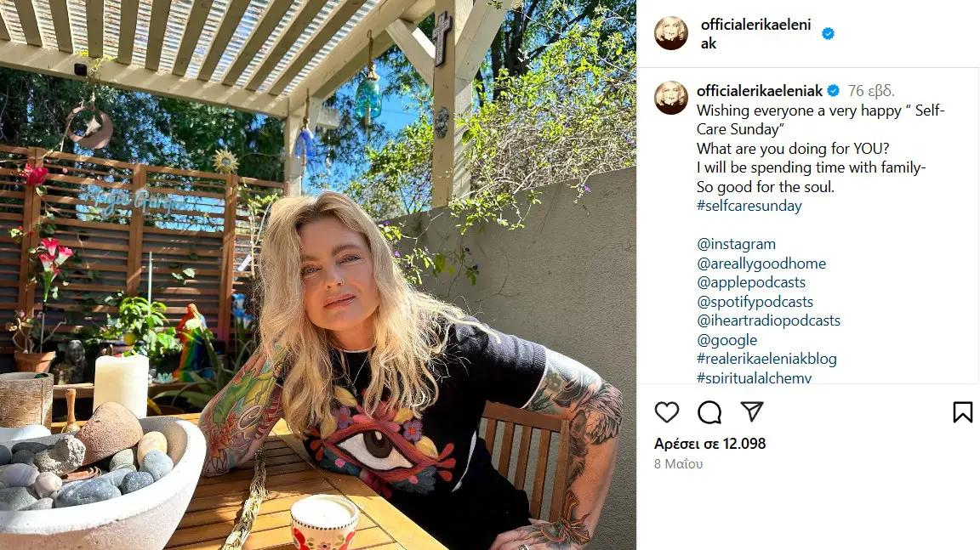Visit the @iheartradiopodcasts mention
The height and width of the screenshot is (550, 980).
click(768, 320)
